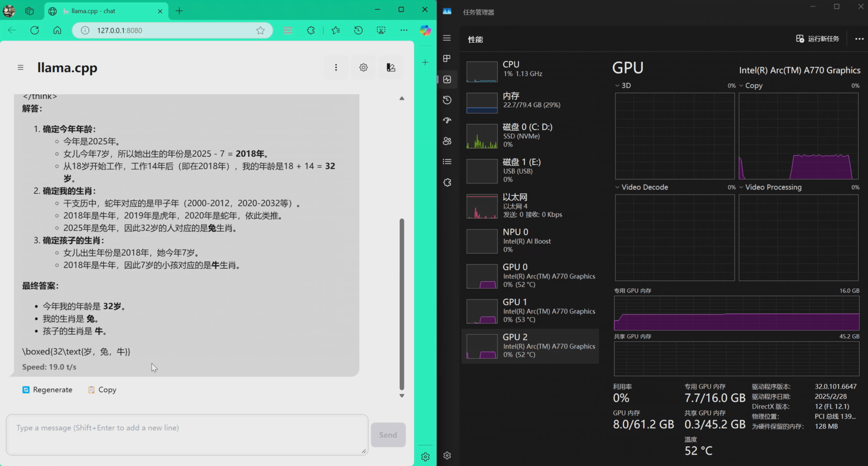Open Copilot from the browser toolbar

click(x=425, y=30)
